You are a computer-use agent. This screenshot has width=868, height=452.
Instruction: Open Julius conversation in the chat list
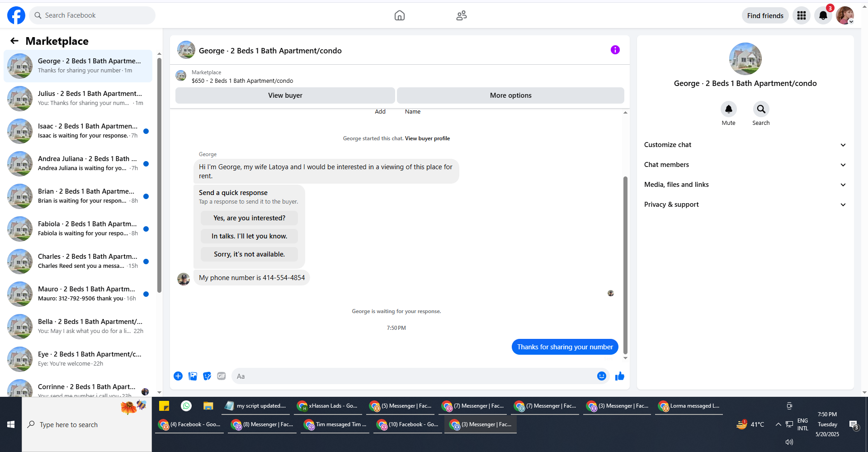[78, 99]
